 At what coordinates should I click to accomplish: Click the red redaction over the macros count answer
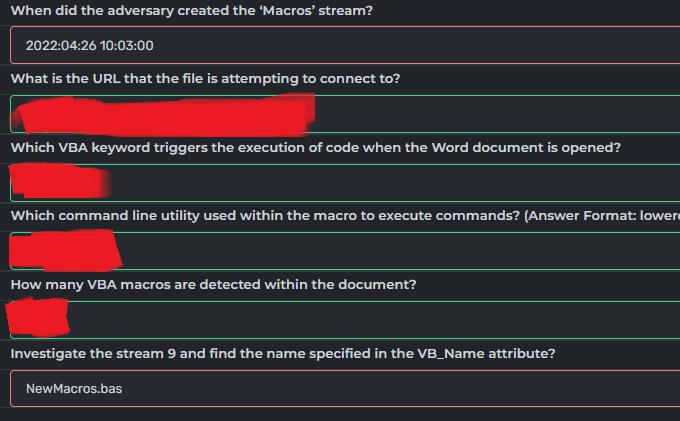click(x=38, y=317)
